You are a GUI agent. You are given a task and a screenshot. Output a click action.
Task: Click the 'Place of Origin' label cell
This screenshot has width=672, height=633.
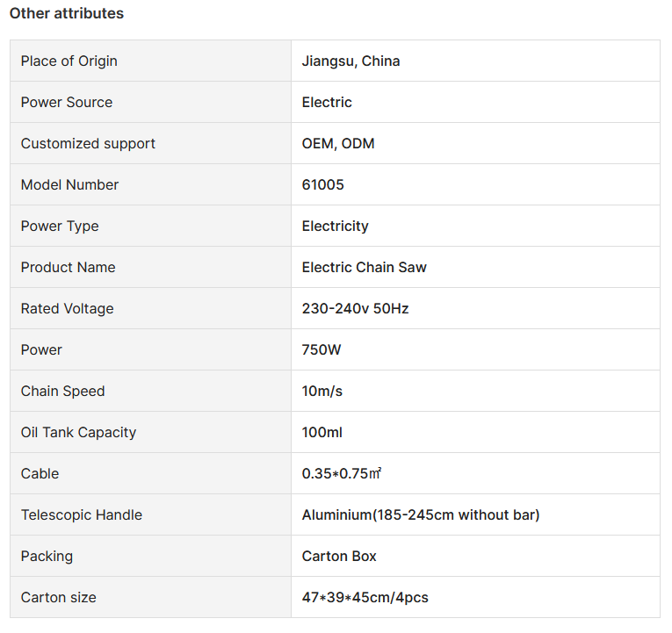[x=69, y=61]
